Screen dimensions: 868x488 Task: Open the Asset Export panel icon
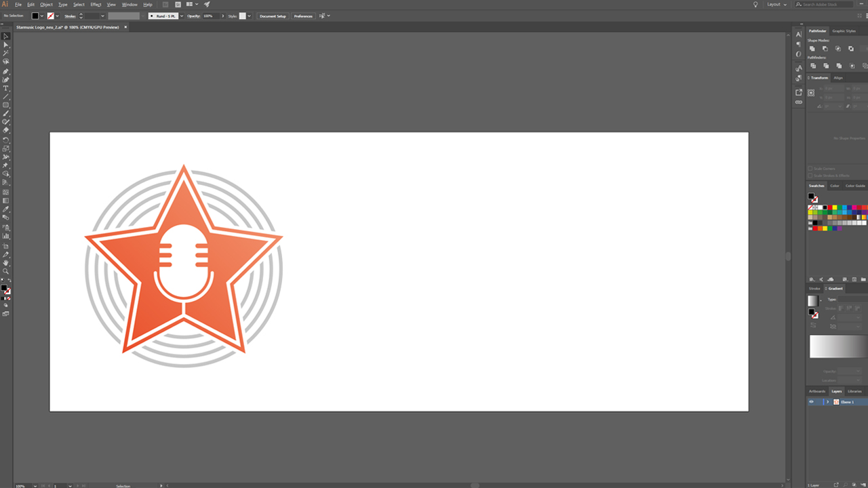pyautogui.click(x=799, y=92)
